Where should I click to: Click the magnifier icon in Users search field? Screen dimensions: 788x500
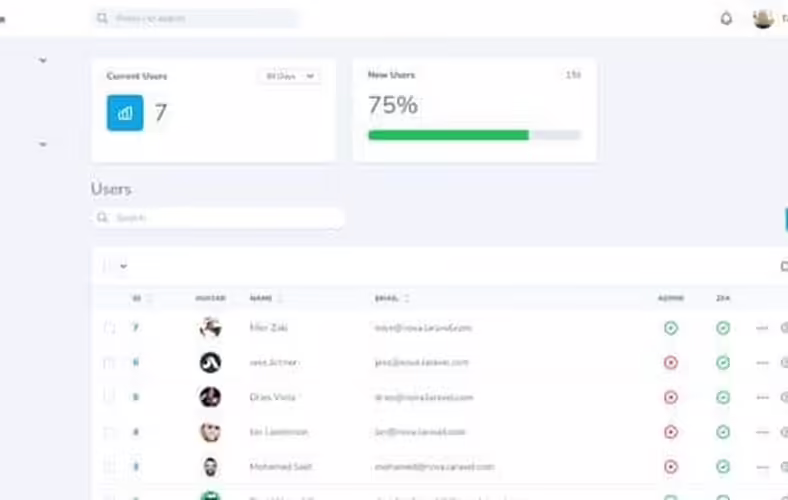point(103,218)
